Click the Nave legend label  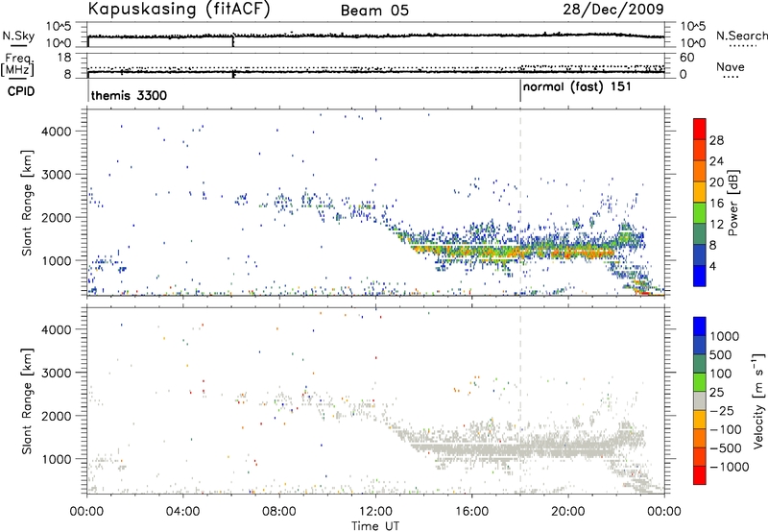click(x=731, y=67)
